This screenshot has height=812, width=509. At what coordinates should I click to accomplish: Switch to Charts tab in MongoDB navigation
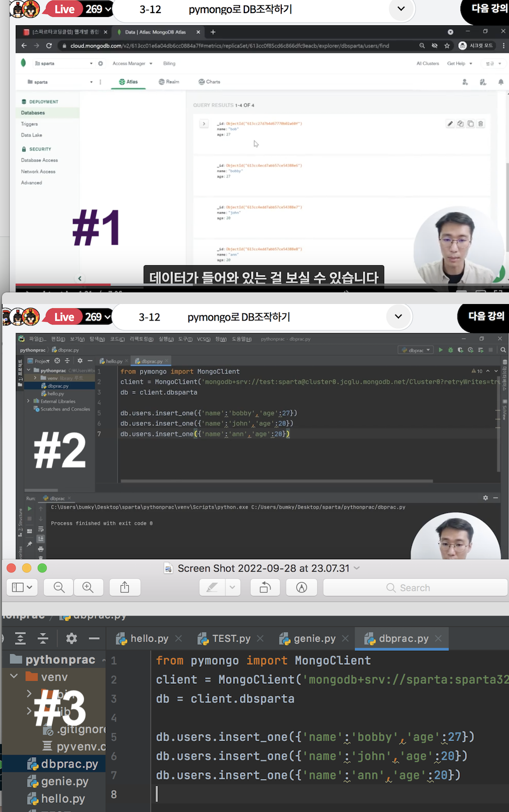[209, 82]
